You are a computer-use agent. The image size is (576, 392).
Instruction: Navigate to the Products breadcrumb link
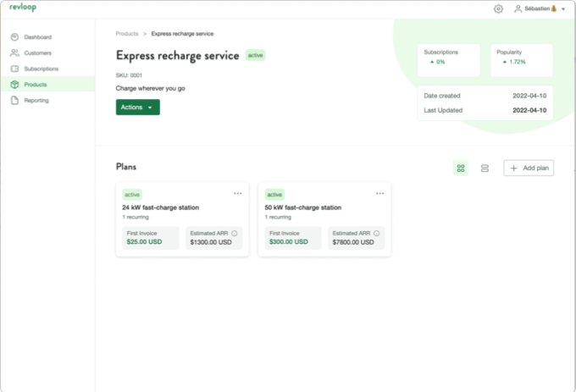coord(127,34)
